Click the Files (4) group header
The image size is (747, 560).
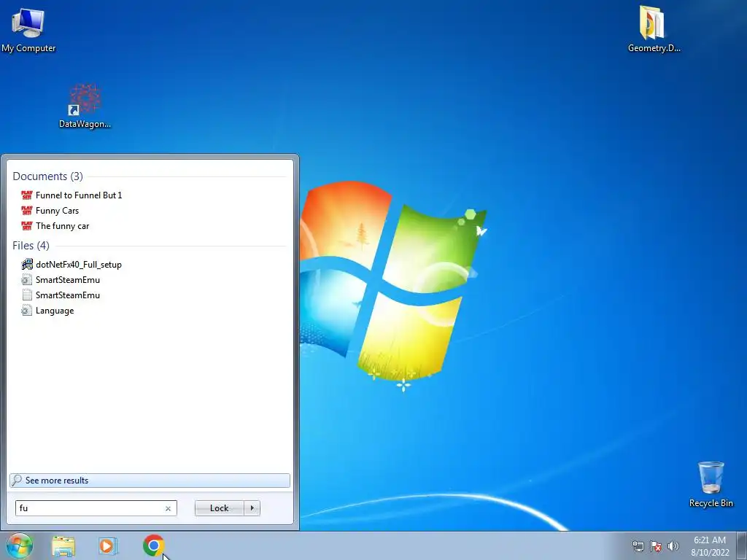pyautogui.click(x=31, y=246)
